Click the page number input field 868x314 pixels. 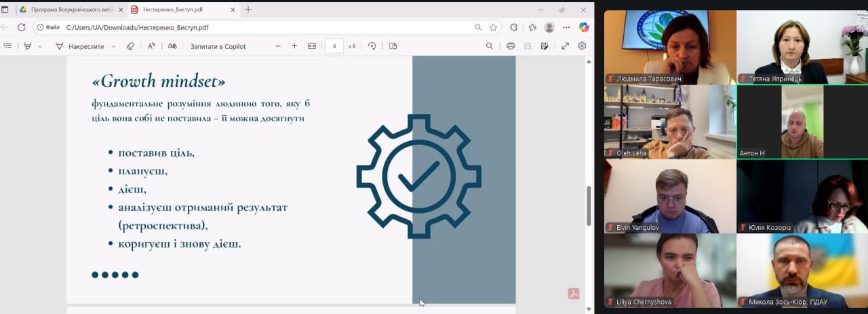334,46
